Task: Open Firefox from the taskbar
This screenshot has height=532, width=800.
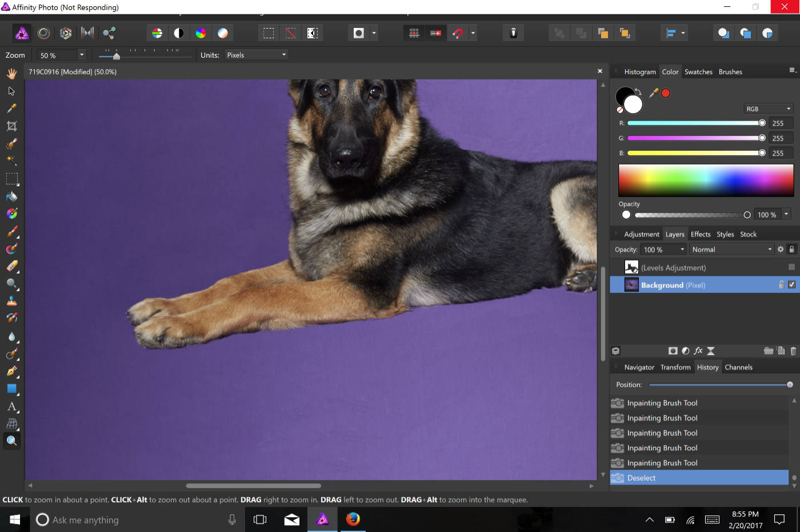Action: tap(353, 519)
